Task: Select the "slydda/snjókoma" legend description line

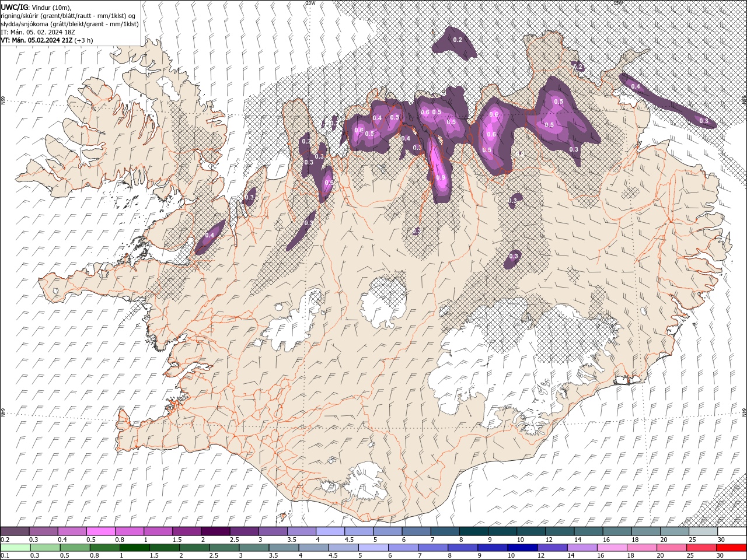Action: coord(69,24)
